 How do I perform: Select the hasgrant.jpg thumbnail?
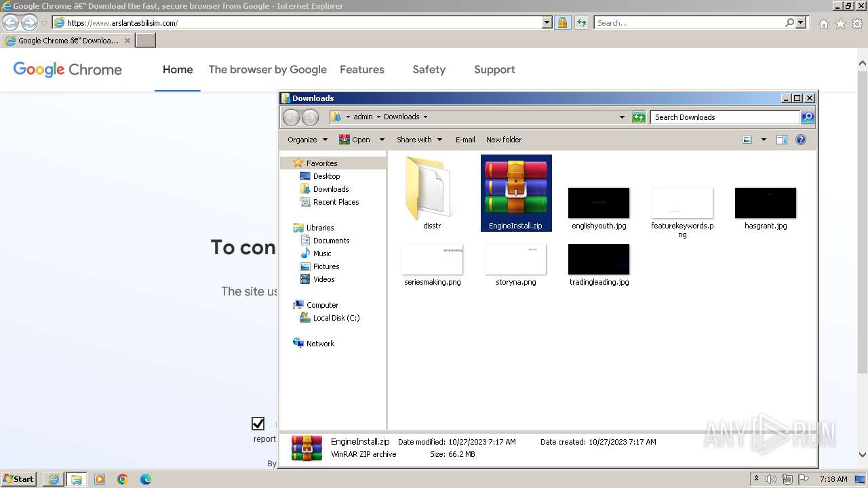tap(766, 203)
